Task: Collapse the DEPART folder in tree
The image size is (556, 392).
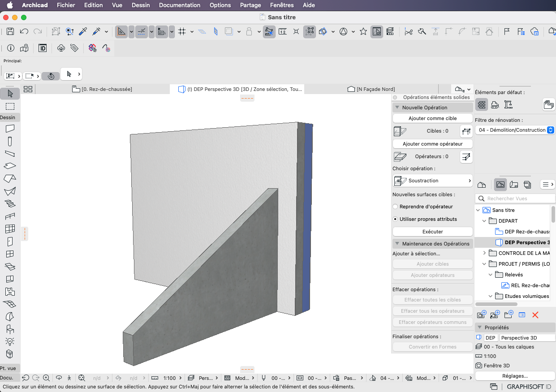Action: 484,221
